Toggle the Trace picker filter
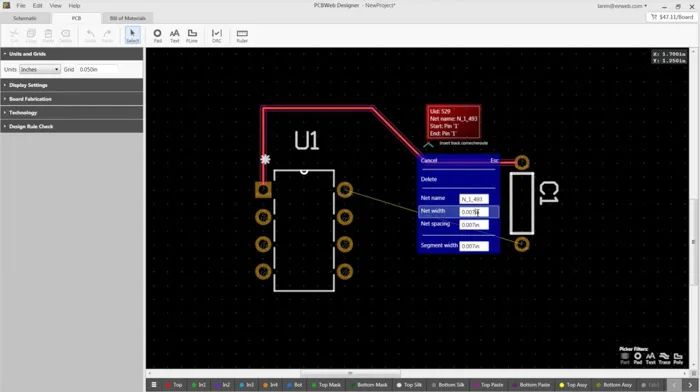This screenshot has height=392, width=700. pos(664,358)
